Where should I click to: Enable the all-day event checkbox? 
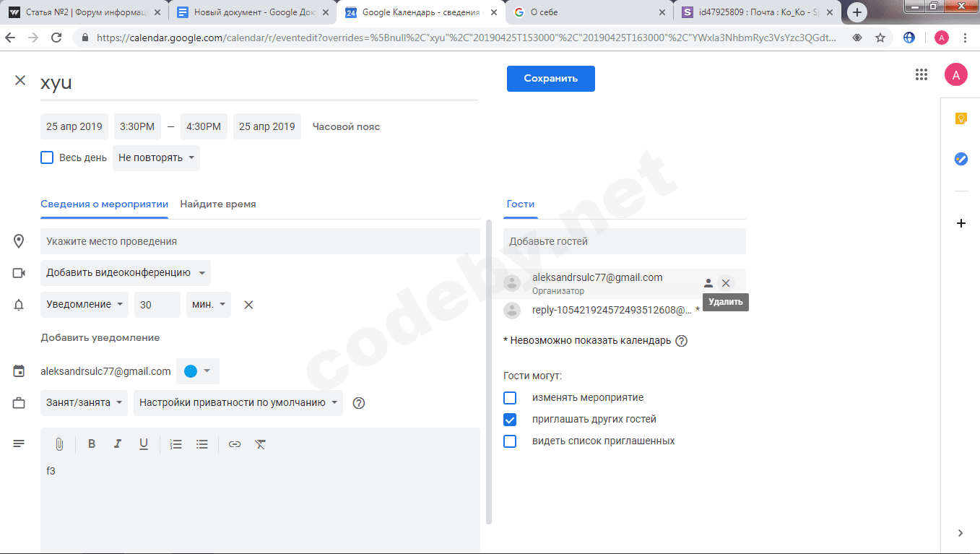(47, 157)
